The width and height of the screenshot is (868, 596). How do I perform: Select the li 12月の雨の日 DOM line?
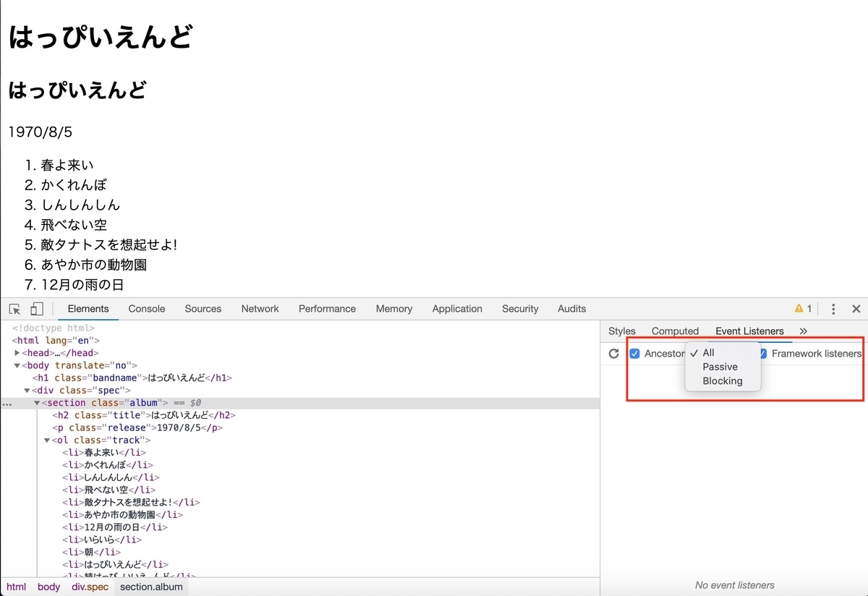pos(115,527)
